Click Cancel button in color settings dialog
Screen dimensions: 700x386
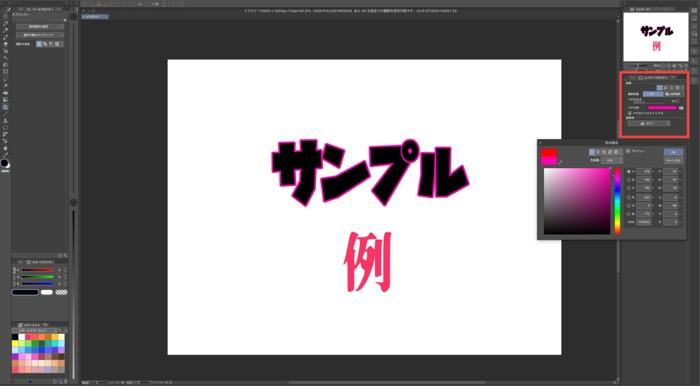point(673,161)
